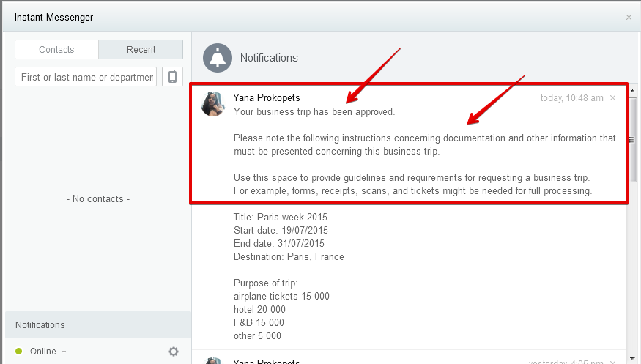
Task: Click "Title: Paris week 2015" line
Action: click(x=281, y=217)
